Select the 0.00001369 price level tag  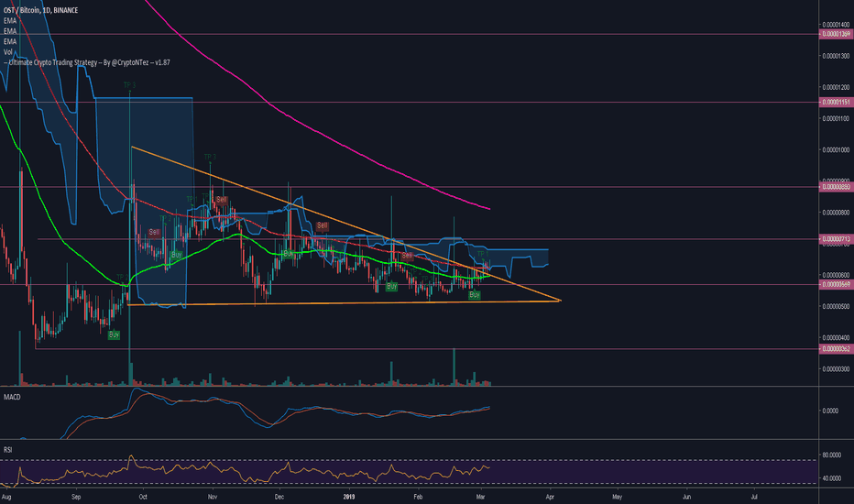836,34
